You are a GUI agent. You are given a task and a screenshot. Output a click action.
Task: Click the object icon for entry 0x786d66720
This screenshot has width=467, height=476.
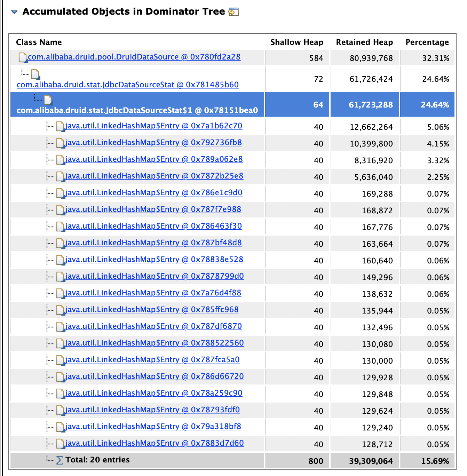61,377
